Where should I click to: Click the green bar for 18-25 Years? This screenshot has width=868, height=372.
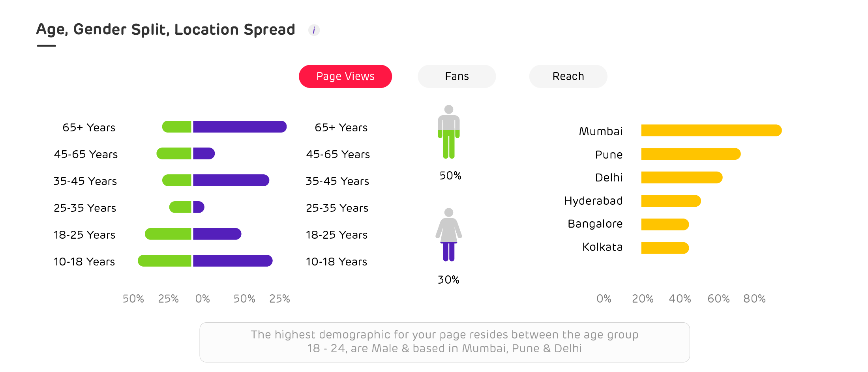(168, 234)
